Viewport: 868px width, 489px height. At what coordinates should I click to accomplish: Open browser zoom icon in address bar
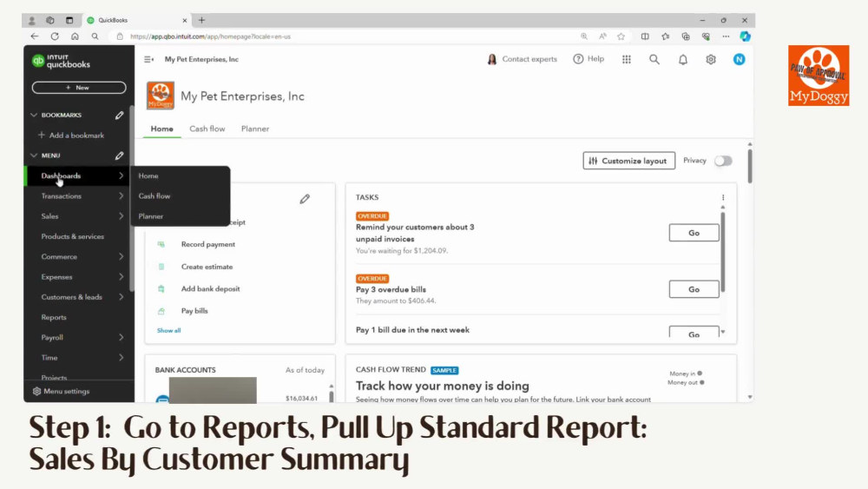(x=584, y=36)
